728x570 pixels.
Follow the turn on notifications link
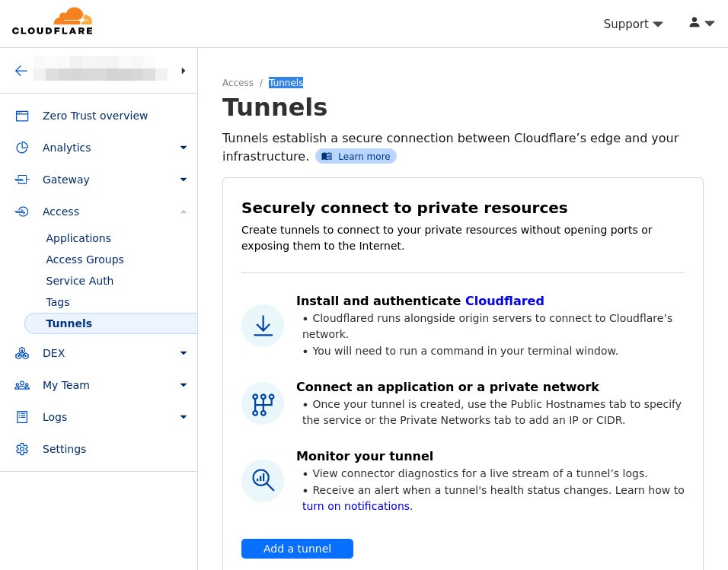356,506
